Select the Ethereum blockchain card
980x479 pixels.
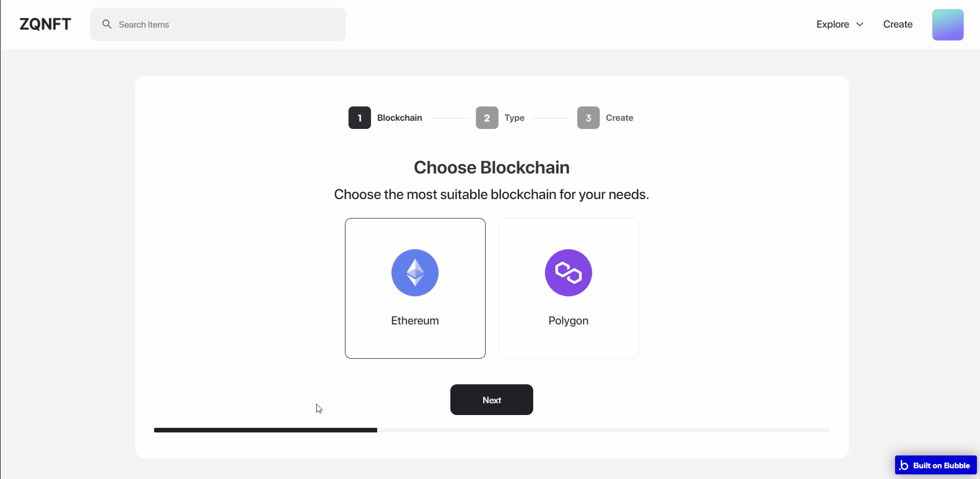click(x=415, y=288)
